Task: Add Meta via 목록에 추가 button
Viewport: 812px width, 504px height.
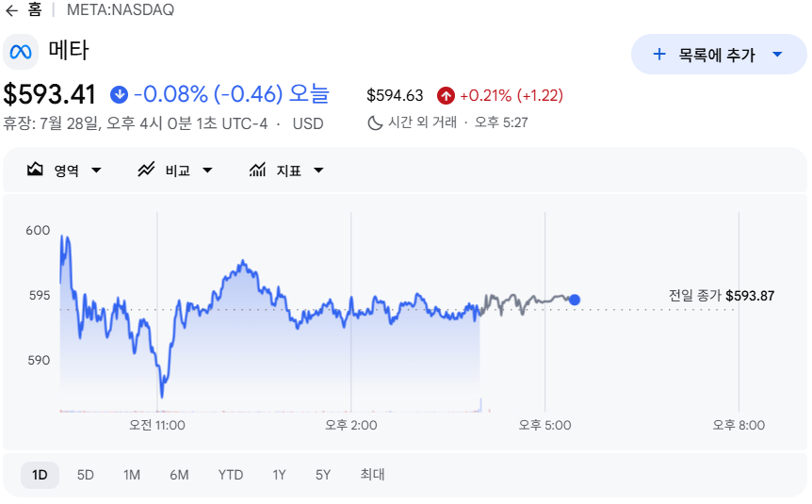Action: click(719, 55)
